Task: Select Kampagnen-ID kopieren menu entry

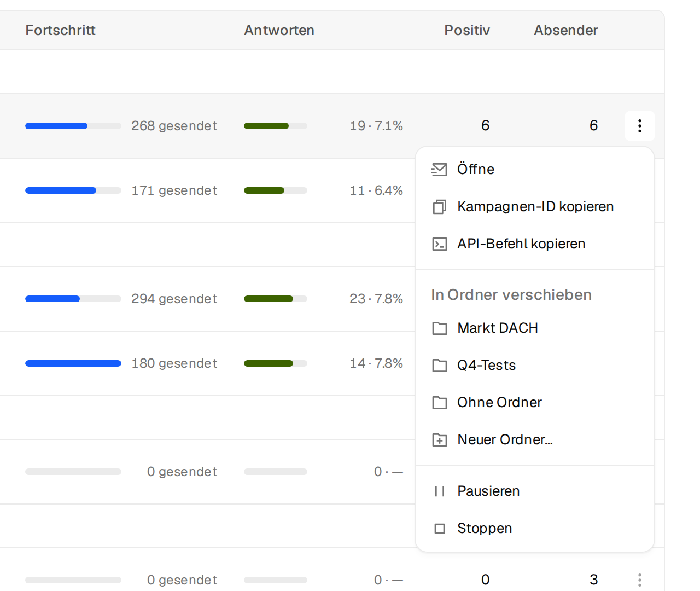Action: point(535,207)
